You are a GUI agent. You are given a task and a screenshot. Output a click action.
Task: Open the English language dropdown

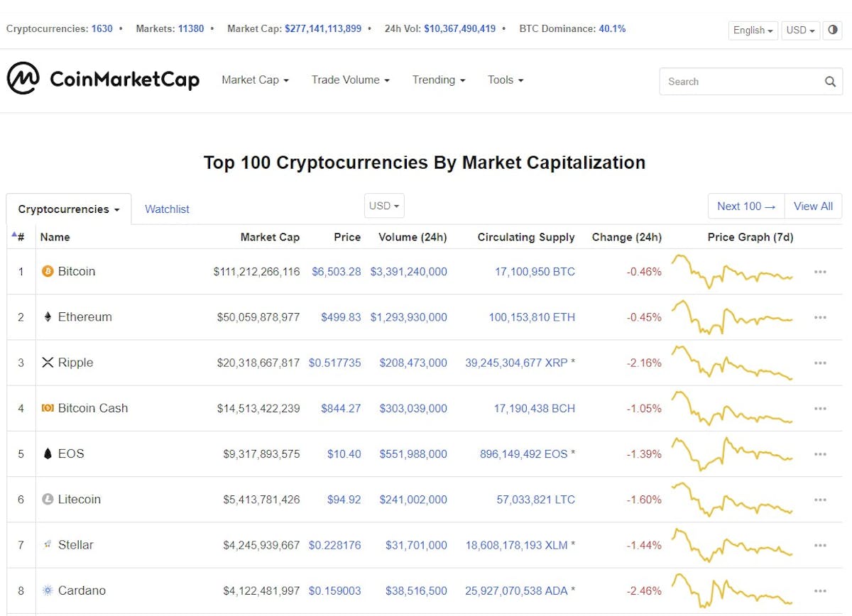click(752, 31)
